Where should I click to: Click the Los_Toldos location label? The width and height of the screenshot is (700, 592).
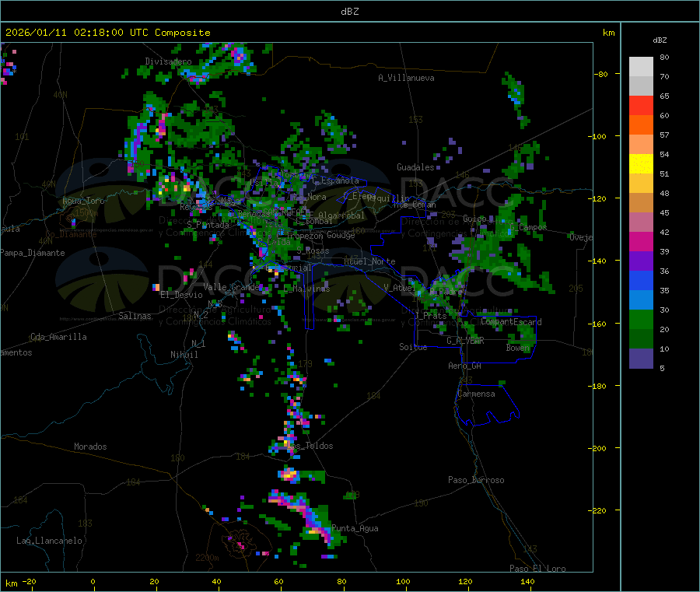pos(310,446)
